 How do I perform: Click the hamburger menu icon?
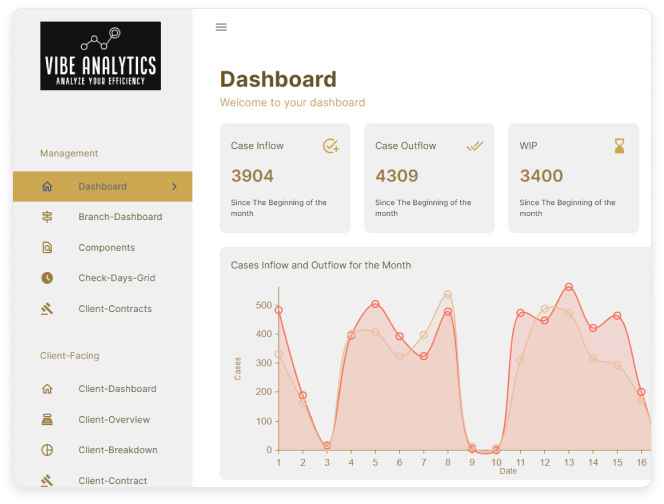click(221, 27)
